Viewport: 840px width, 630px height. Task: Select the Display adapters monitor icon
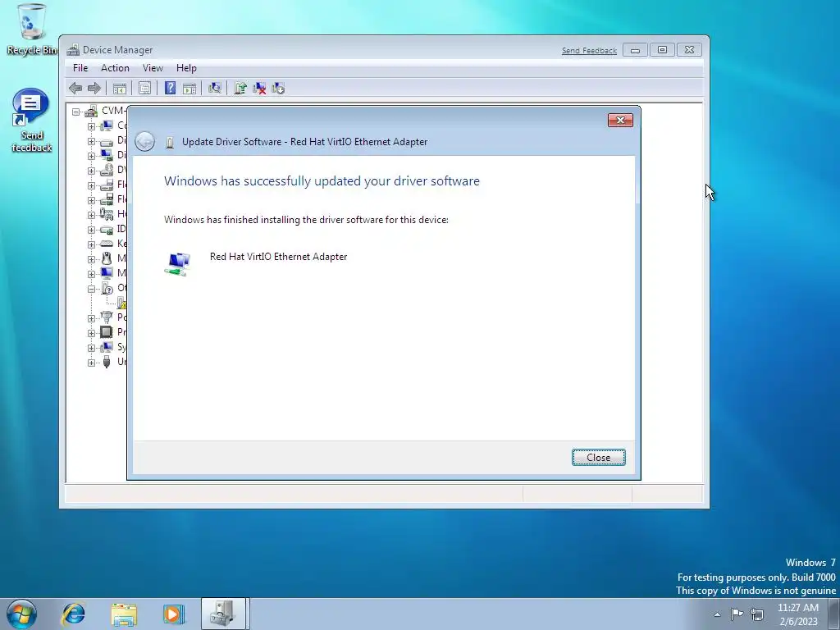(107, 155)
